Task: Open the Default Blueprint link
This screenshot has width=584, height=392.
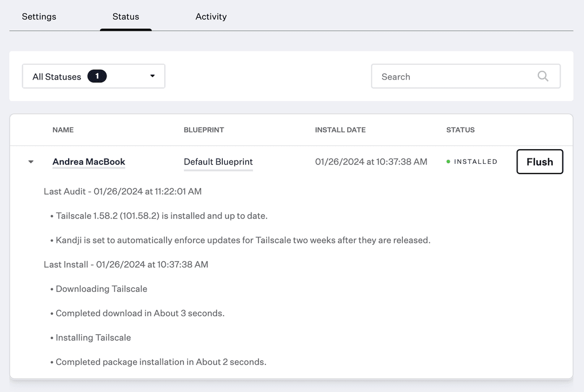Action: click(x=218, y=161)
